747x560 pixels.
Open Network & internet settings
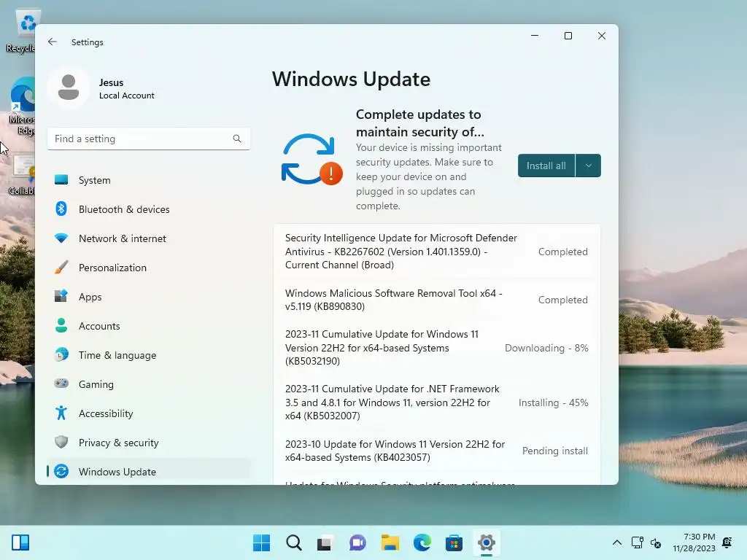[149, 238]
